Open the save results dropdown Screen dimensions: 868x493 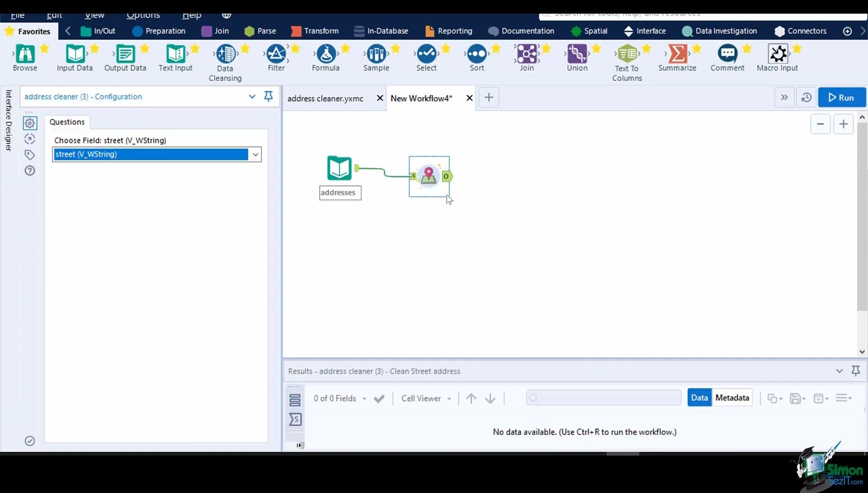tap(798, 398)
